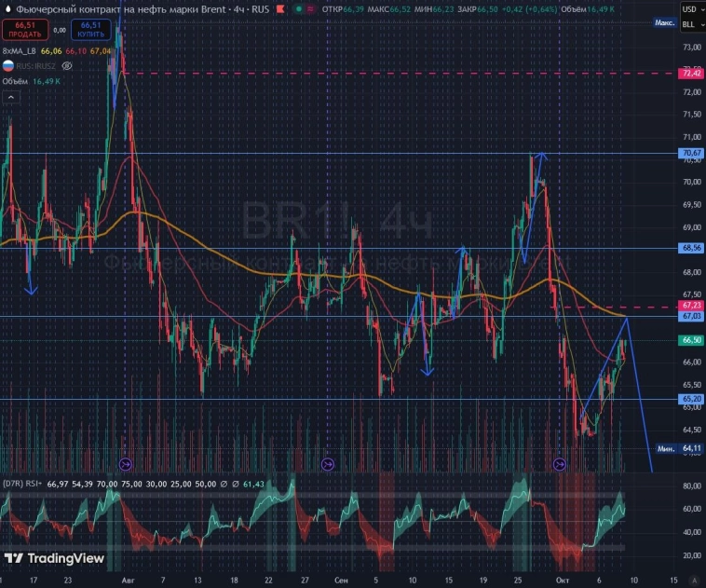The height and width of the screenshot is (588, 706).
Task: Toggle visibility eye of RUS:IRUS2 symbol
Action: (x=67, y=66)
